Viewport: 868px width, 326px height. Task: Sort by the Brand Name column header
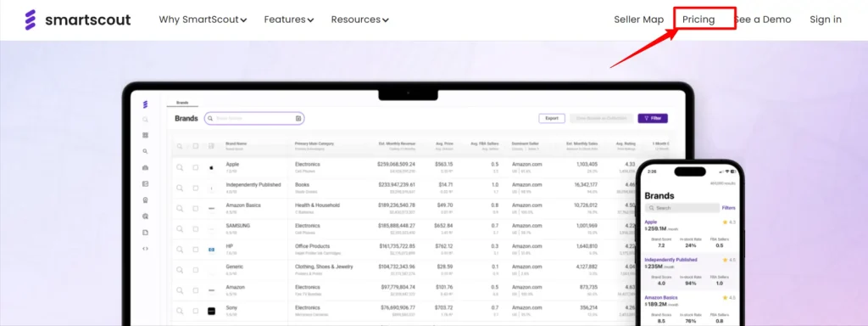click(x=236, y=143)
